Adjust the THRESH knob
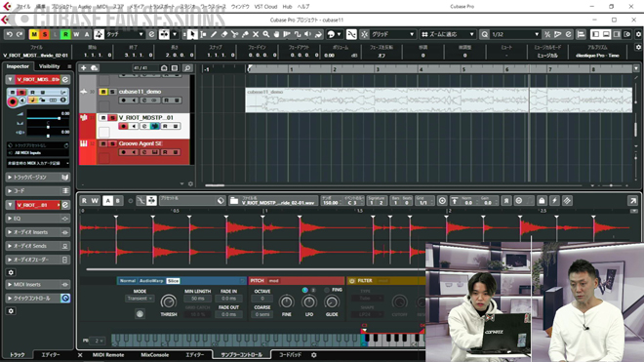 [x=168, y=302]
